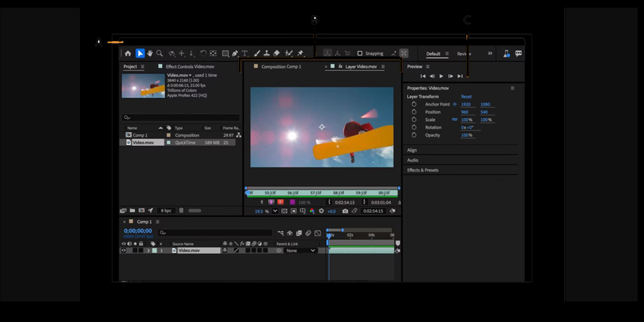Toggle the Scale constrain proportions link
Viewport: 644px width, 322px height.
point(455,120)
